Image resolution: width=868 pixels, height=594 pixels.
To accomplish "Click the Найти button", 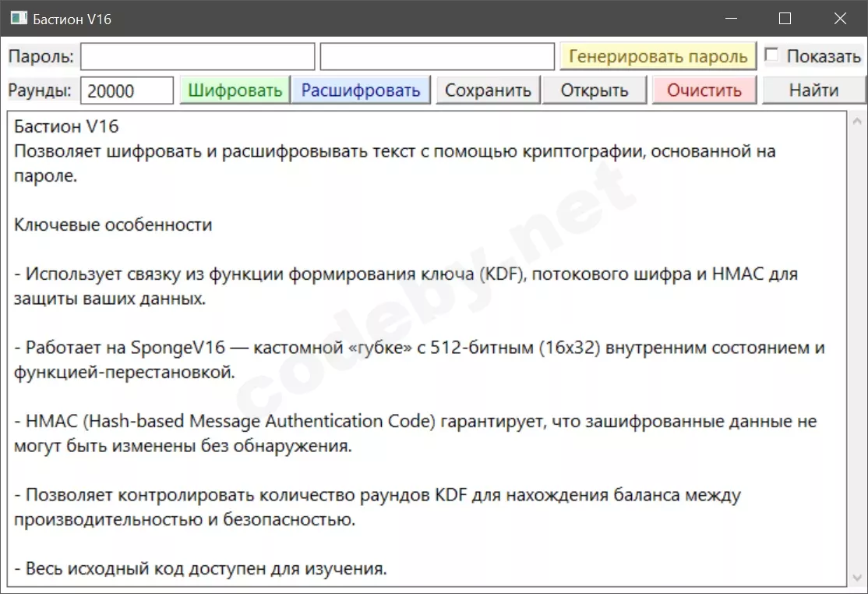I will pyautogui.click(x=813, y=90).
